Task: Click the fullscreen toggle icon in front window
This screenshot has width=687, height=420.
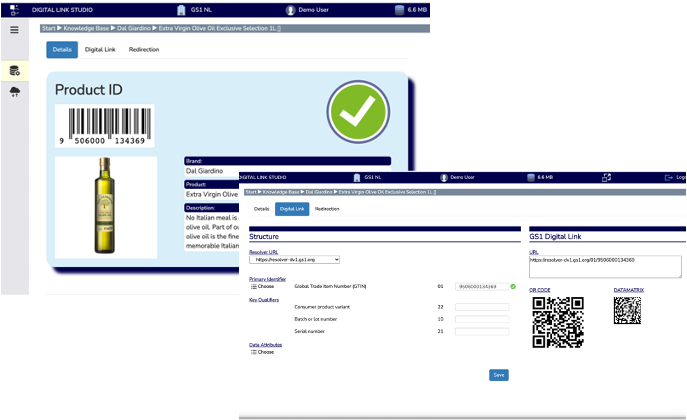Action: click(x=606, y=177)
